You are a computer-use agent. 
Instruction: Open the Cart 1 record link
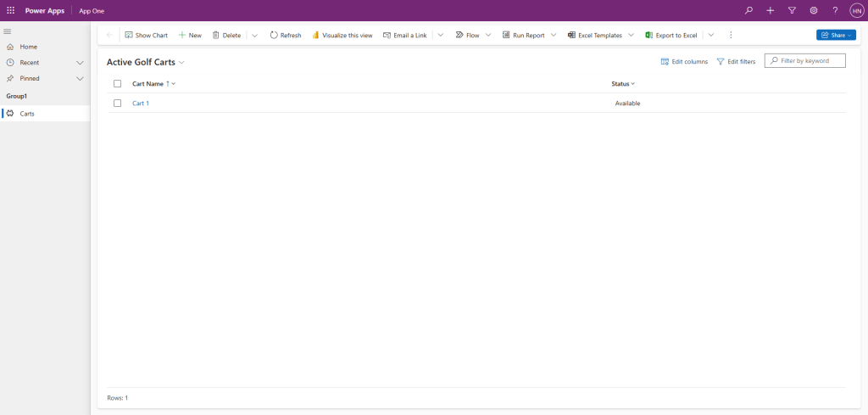[141, 104]
